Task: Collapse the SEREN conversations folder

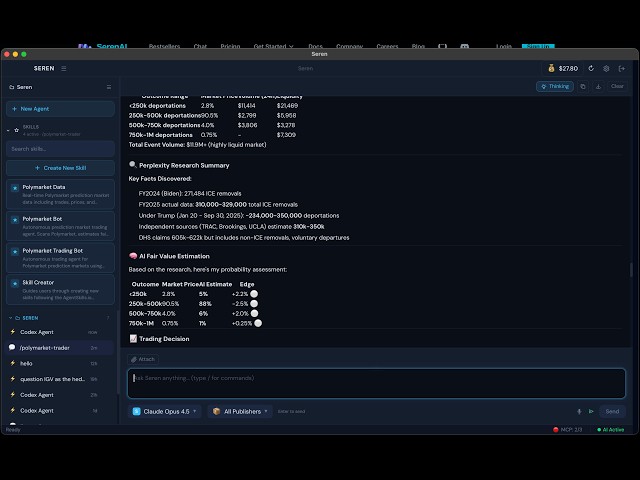Action: [11, 318]
